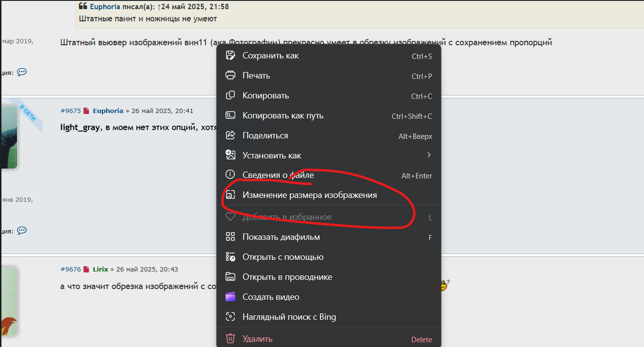Click the printer icon for Печать
The height and width of the screenshot is (347, 644).
(x=230, y=76)
